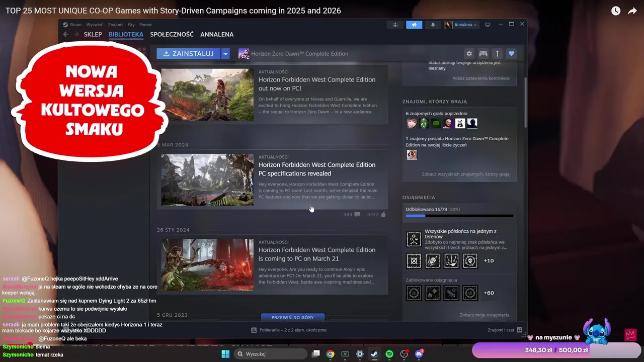This screenshot has height=362, width=644.
Task: Open the notifications bell in Steam
Action: [433, 25]
